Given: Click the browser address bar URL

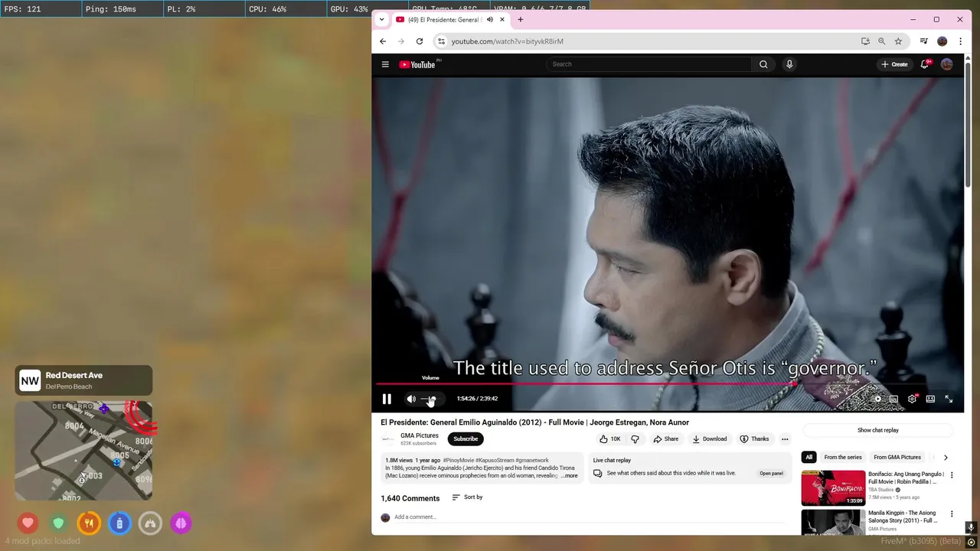Looking at the screenshot, I should pyautogui.click(x=507, y=41).
